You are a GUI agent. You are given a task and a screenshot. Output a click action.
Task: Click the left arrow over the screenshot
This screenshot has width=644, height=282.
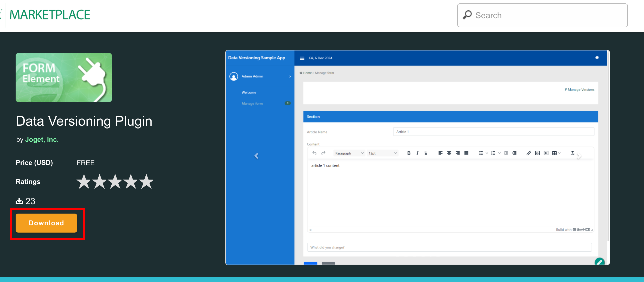[x=256, y=156]
